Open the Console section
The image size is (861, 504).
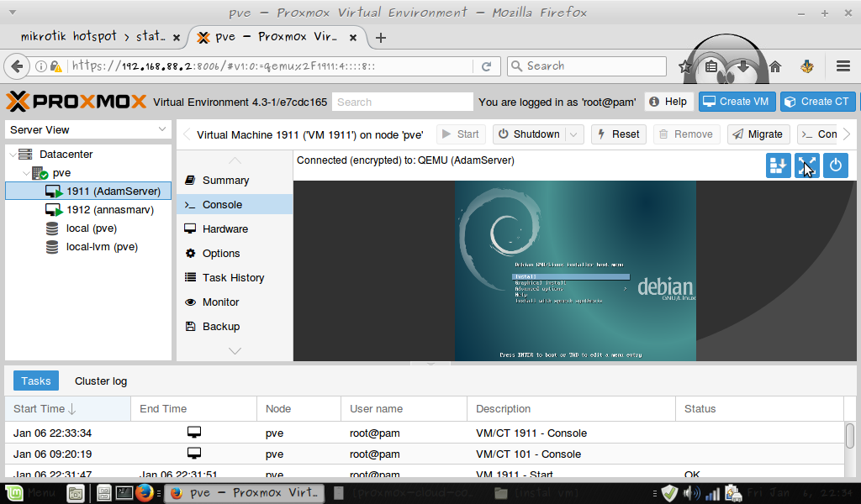coord(235,205)
